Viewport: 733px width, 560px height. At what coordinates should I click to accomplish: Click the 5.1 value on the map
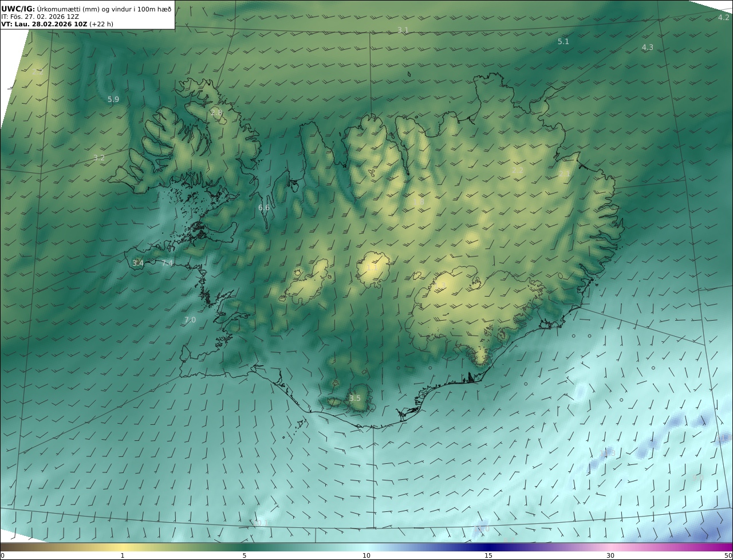tap(563, 42)
